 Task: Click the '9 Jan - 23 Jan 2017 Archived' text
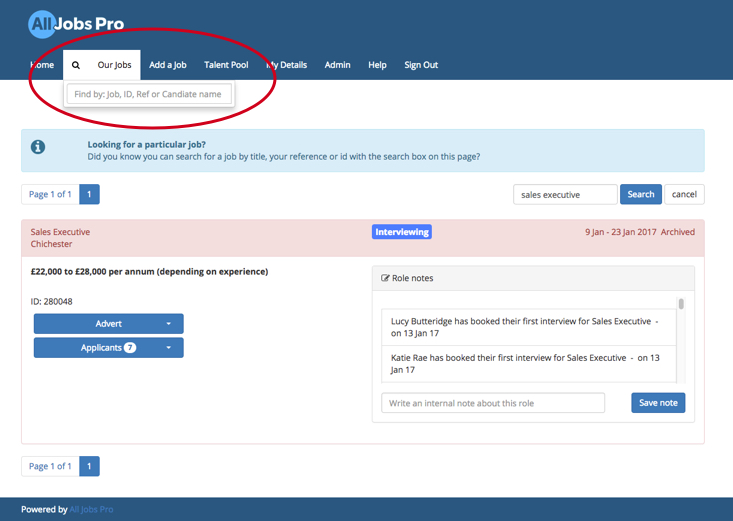point(640,232)
